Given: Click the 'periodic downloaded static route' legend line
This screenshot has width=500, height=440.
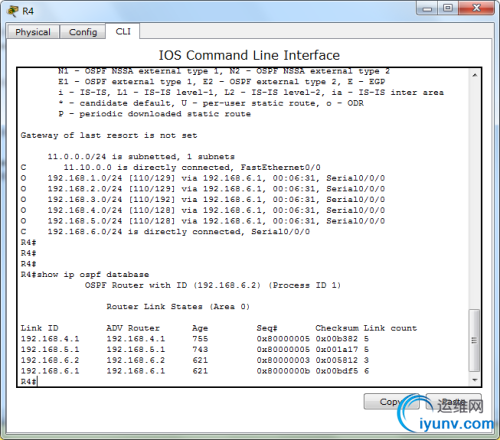Looking at the screenshot, I should pos(154,114).
